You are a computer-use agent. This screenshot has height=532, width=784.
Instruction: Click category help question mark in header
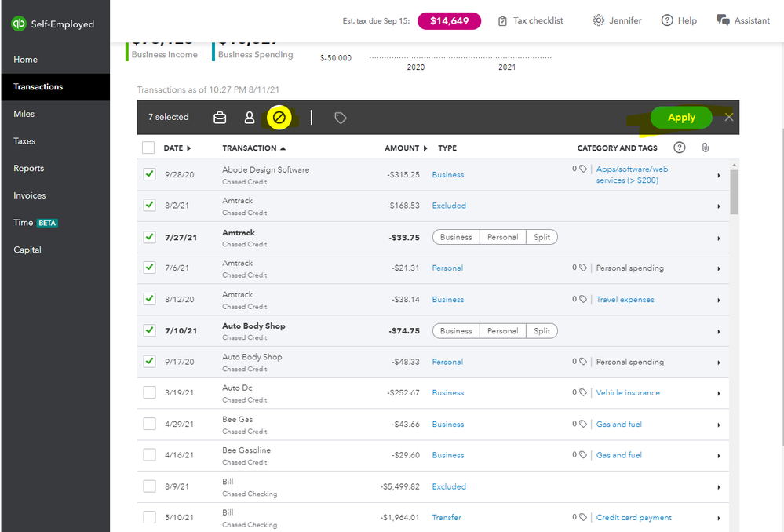tap(679, 148)
